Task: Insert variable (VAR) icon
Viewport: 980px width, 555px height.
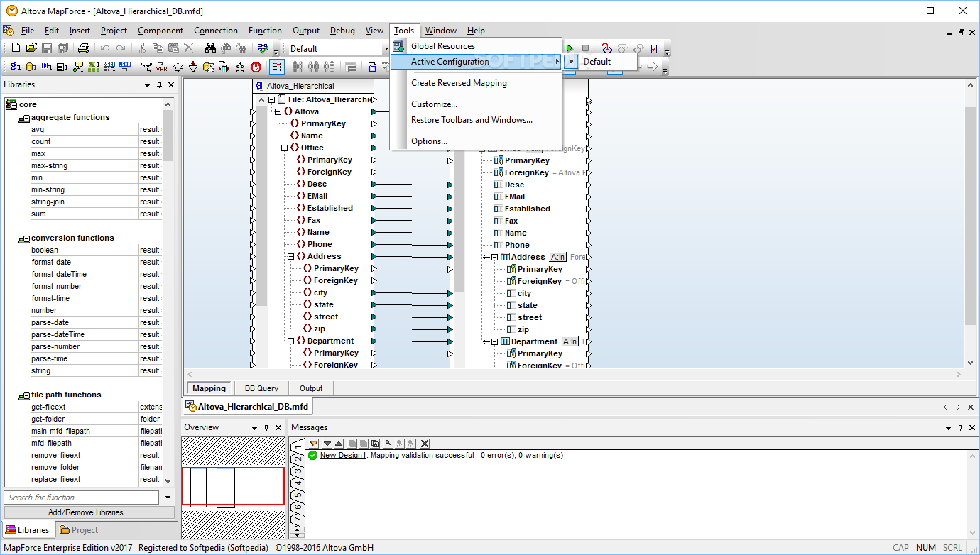Action: [x=162, y=67]
